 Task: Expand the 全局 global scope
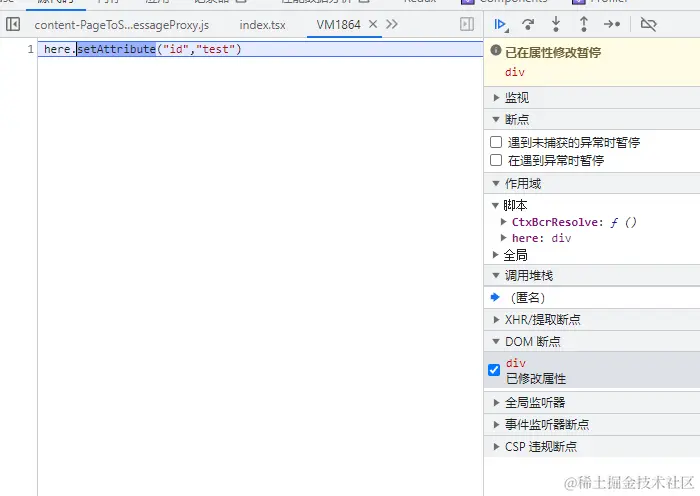[495, 255]
